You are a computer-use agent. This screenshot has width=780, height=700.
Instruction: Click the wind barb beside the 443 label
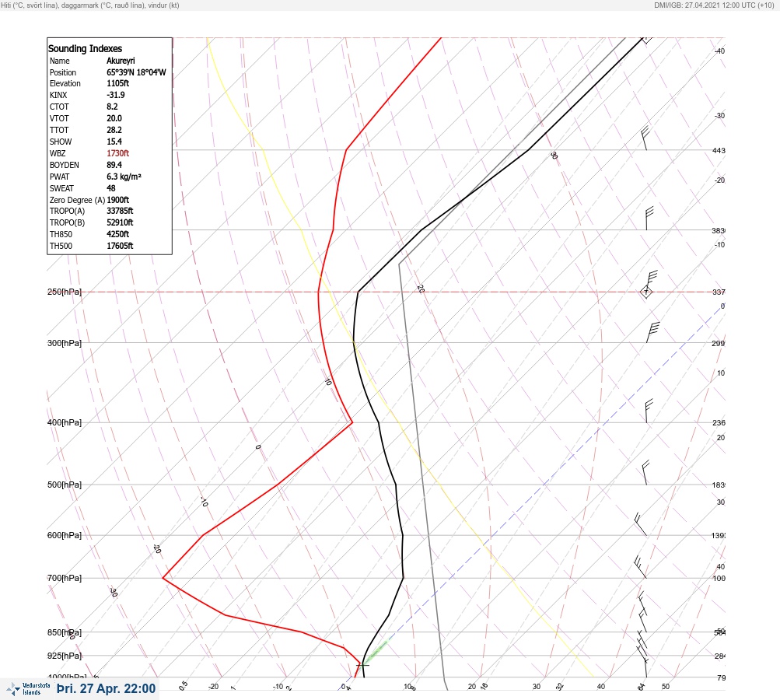(x=645, y=138)
